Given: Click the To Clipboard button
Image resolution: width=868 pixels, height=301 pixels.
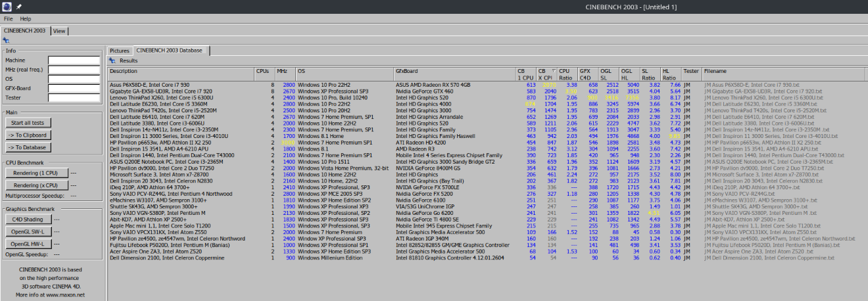Looking at the screenshot, I should (28, 135).
